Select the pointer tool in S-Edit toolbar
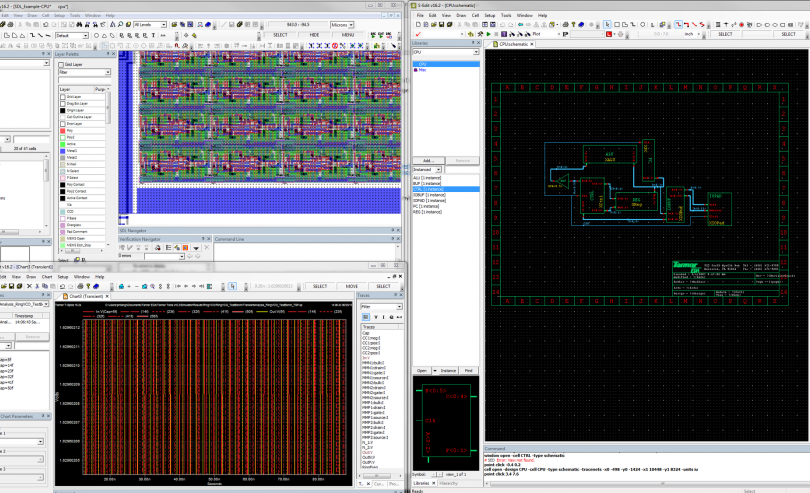This screenshot has width=810, height=493. [x=607, y=24]
